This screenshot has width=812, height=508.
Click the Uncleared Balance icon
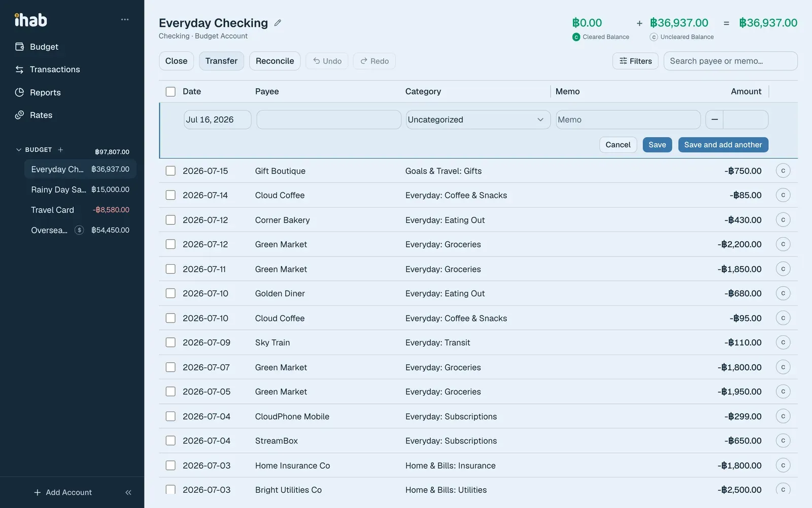tap(654, 37)
